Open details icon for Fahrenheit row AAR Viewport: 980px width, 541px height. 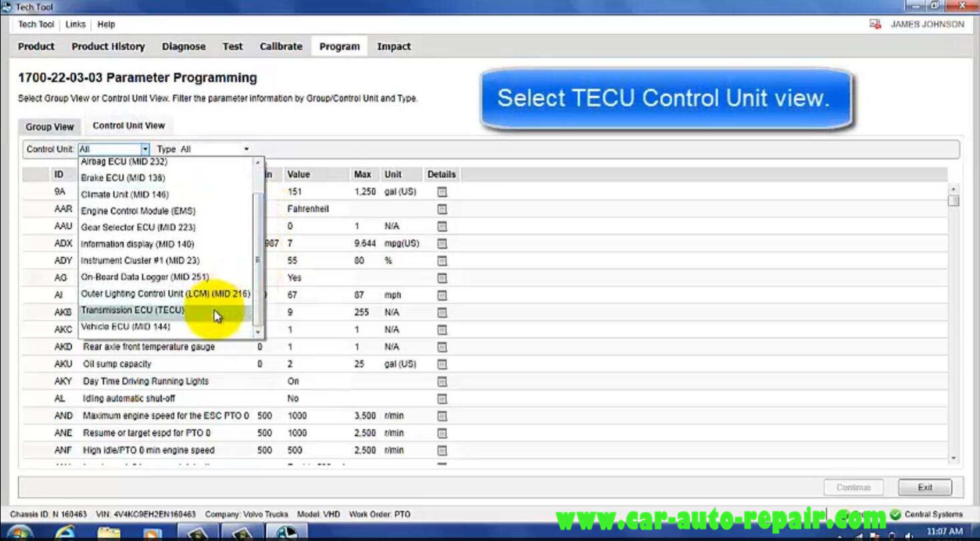(442, 209)
